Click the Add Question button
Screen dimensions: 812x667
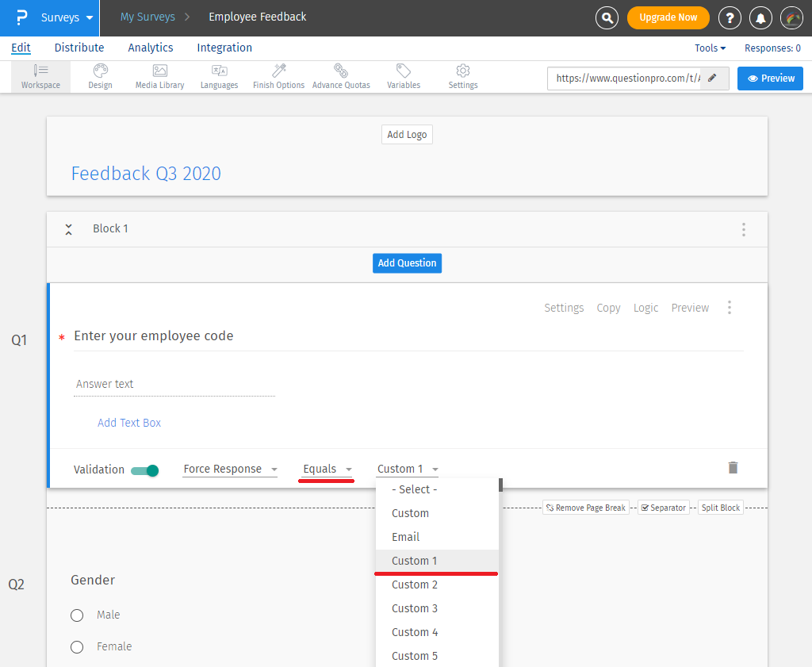(x=407, y=263)
